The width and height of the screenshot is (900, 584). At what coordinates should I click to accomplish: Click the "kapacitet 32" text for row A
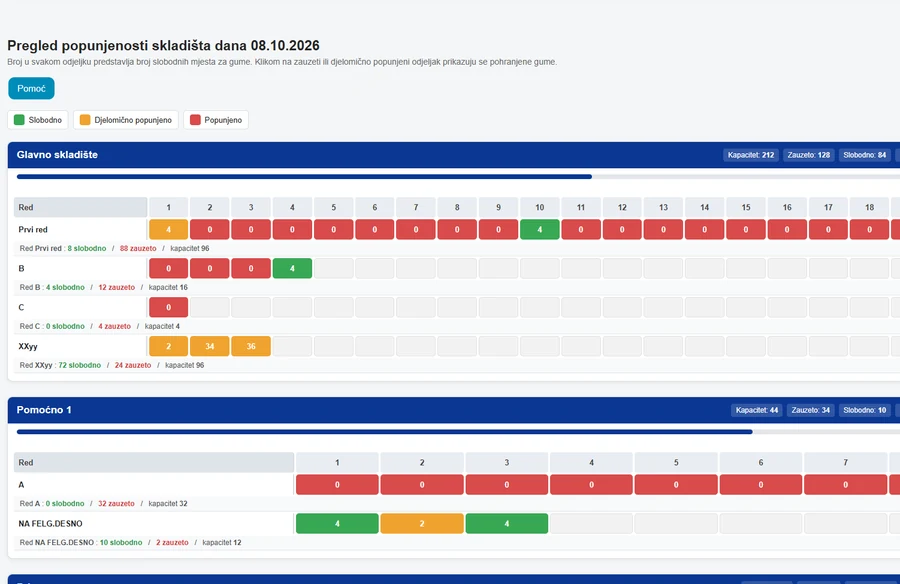point(168,504)
